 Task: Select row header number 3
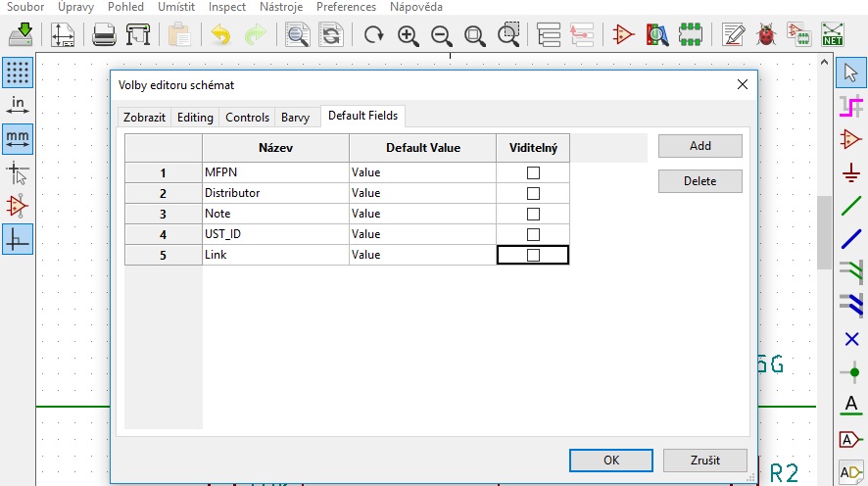tap(163, 214)
